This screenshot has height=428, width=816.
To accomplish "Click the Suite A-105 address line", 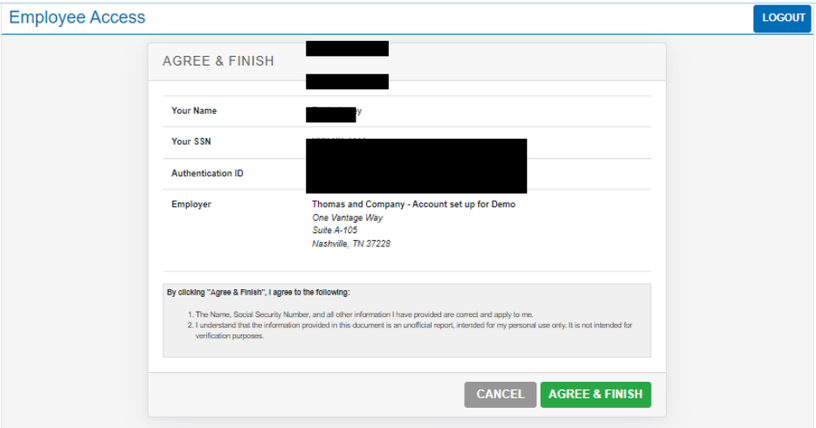I will [335, 230].
